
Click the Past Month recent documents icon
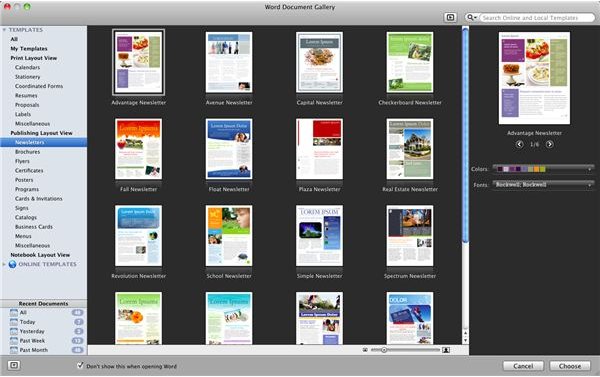[14, 350]
